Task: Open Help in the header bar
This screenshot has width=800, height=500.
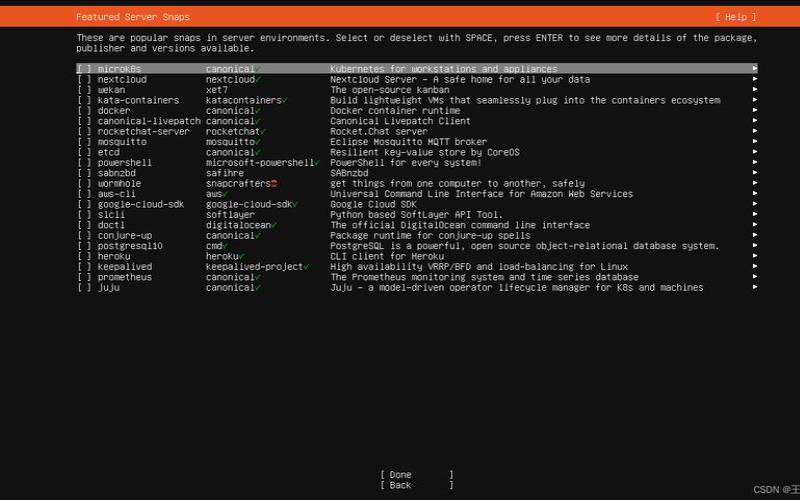Action: (734, 17)
